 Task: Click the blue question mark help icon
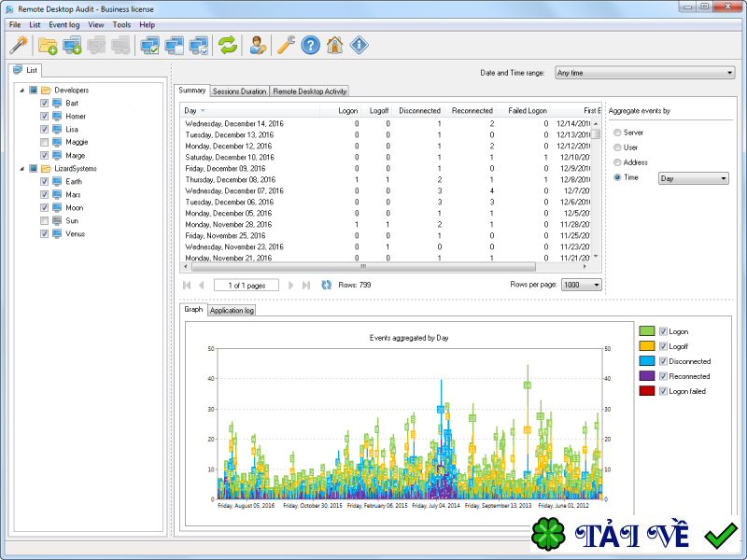(311, 44)
